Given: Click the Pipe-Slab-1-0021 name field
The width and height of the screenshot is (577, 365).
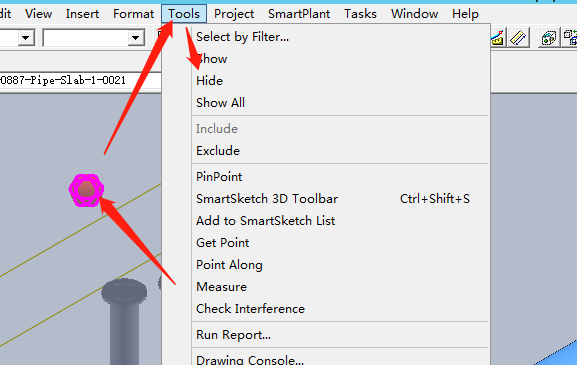Looking at the screenshot, I should [x=80, y=80].
